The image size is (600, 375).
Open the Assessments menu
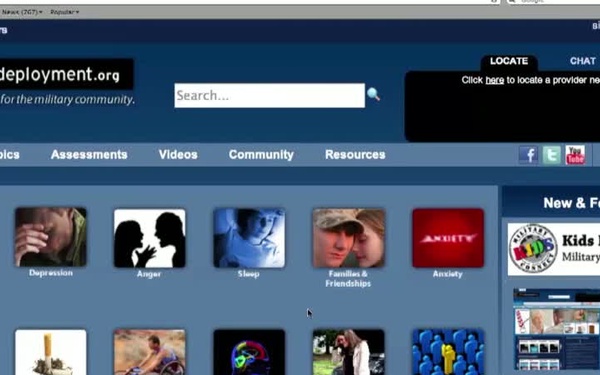tap(89, 155)
